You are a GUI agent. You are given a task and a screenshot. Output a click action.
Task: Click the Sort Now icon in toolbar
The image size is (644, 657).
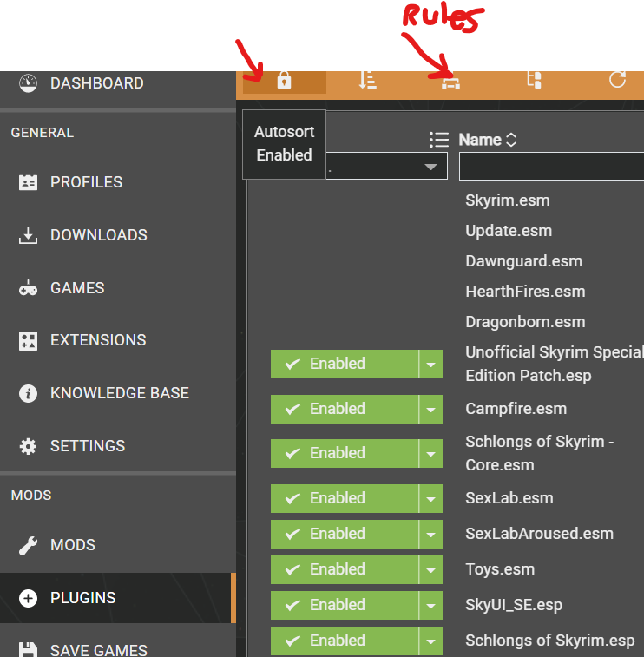click(x=368, y=80)
